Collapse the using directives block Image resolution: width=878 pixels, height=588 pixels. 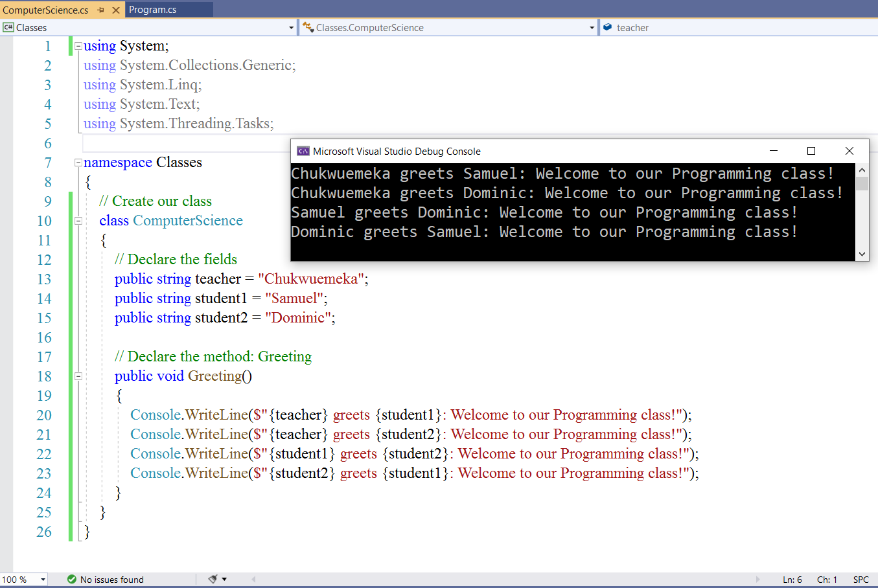[x=78, y=46]
